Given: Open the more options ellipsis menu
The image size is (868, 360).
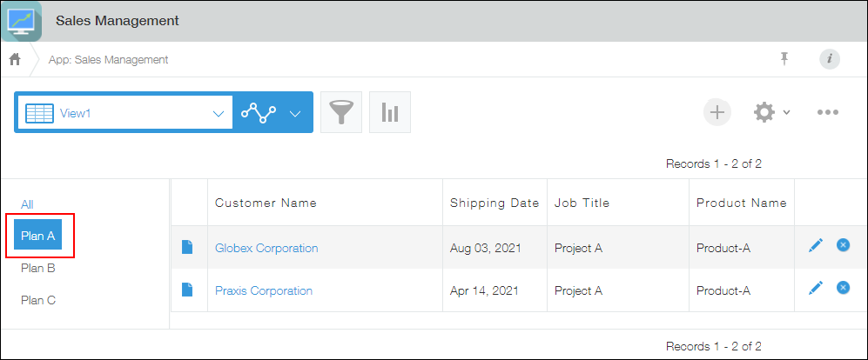Looking at the screenshot, I should tap(827, 112).
